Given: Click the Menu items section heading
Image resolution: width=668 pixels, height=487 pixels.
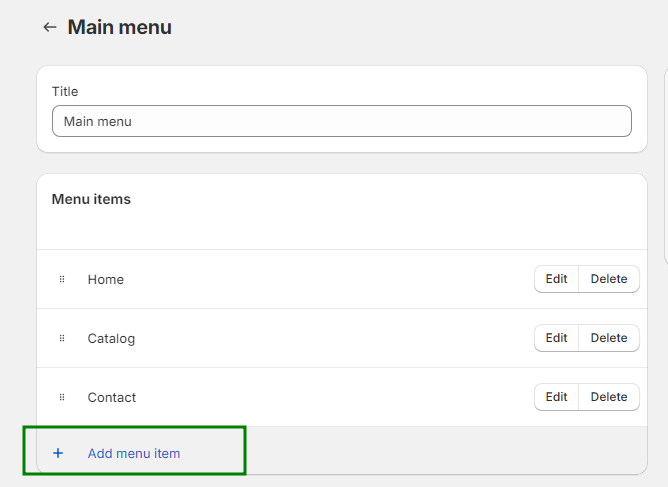Looking at the screenshot, I should point(91,199).
